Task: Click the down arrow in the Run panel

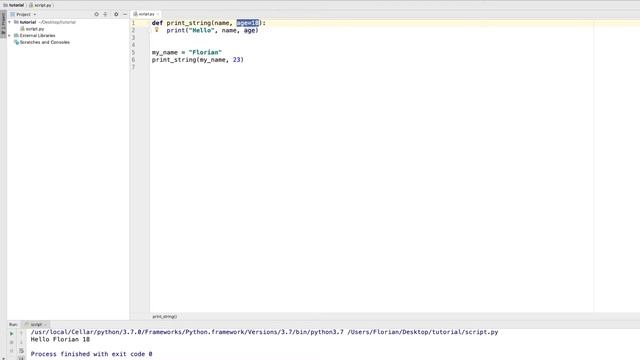Action: point(21,342)
